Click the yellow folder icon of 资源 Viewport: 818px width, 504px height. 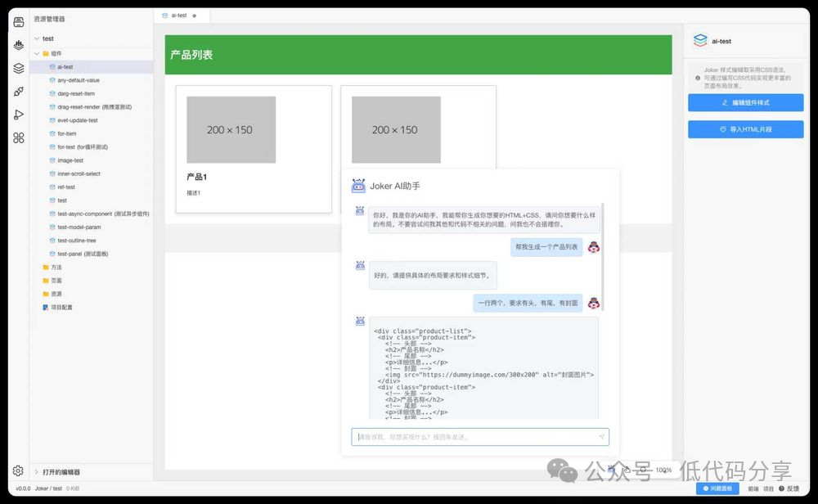[46, 294]
